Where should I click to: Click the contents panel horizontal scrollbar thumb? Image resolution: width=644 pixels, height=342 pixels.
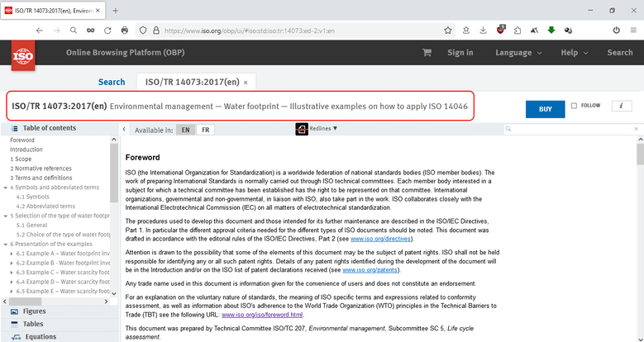pyautogui.click(x=25, y=302)
